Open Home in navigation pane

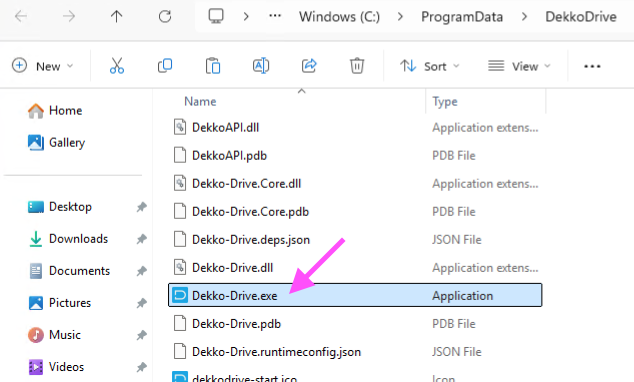point(55,110)
